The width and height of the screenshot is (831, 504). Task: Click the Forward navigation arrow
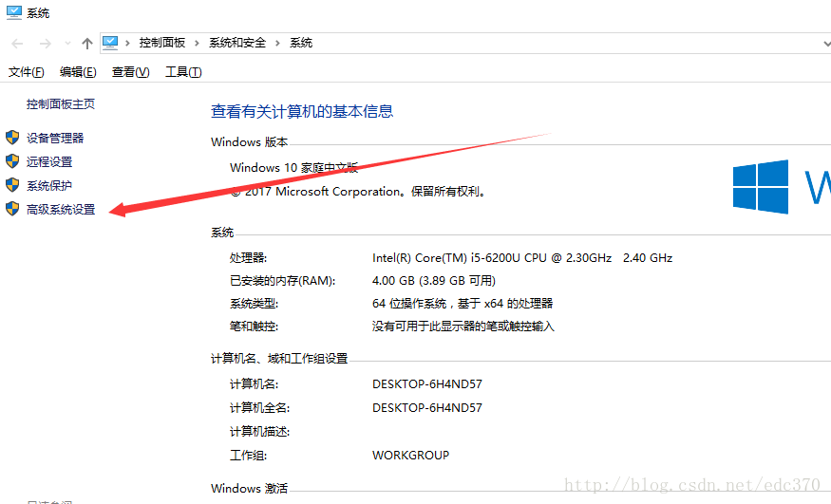coord(45,44)
